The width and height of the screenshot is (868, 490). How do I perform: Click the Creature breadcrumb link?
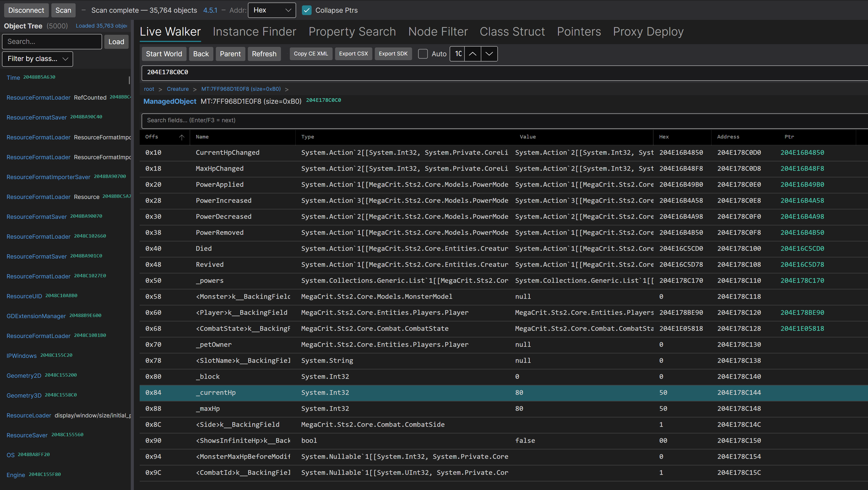(177, 89)
